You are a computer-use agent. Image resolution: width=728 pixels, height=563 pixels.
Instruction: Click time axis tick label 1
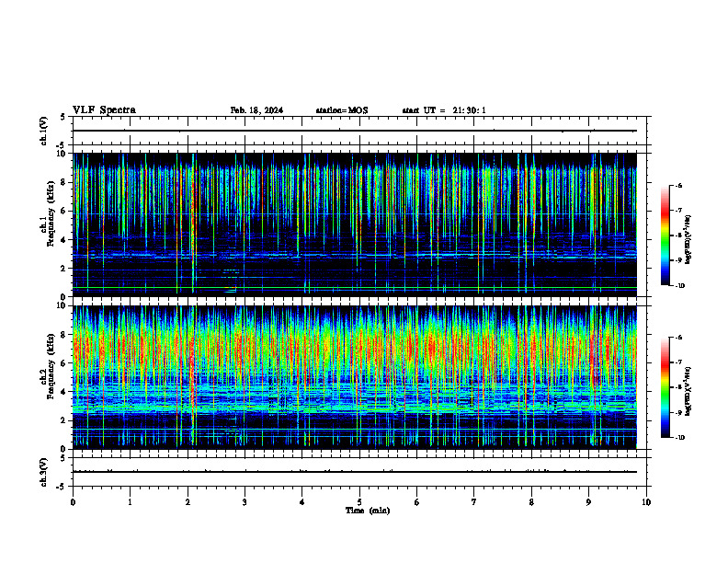130,502
